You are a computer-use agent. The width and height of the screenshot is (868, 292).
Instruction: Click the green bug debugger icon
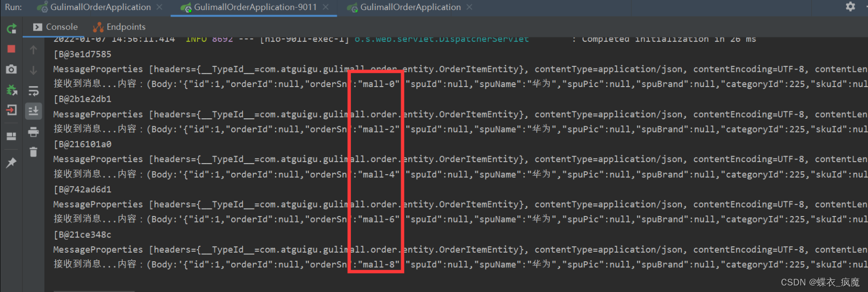coord(11,90)
